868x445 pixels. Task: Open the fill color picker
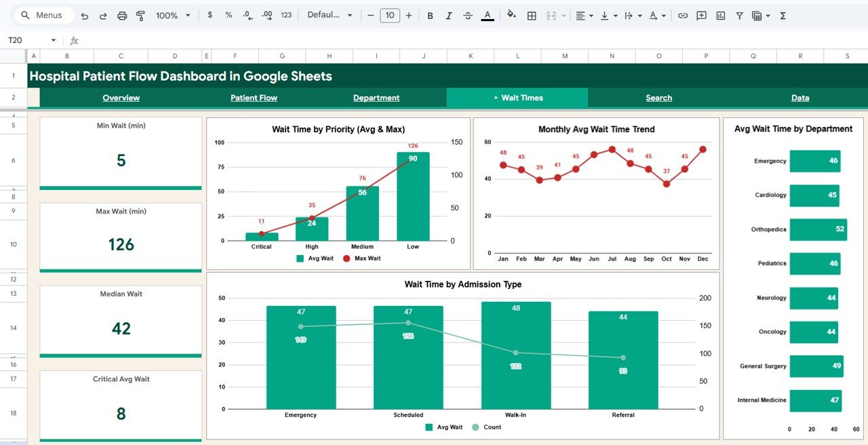tap(511, 15)
